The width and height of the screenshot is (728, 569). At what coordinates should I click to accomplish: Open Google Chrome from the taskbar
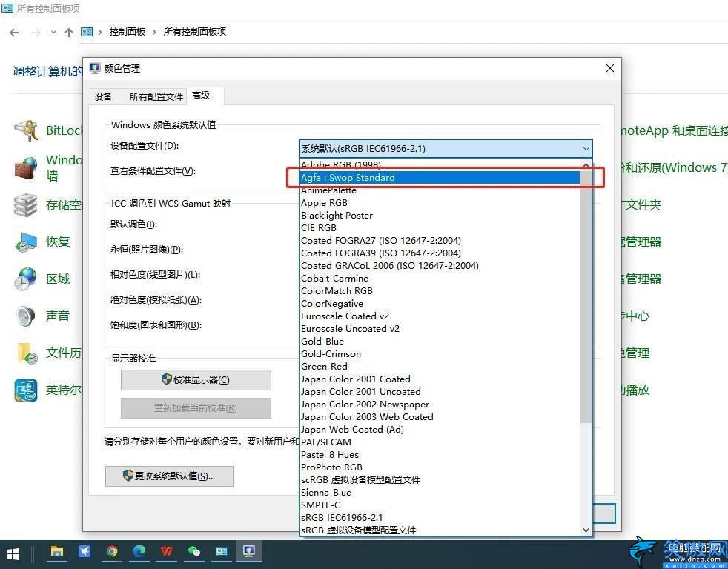click(112, 551)
